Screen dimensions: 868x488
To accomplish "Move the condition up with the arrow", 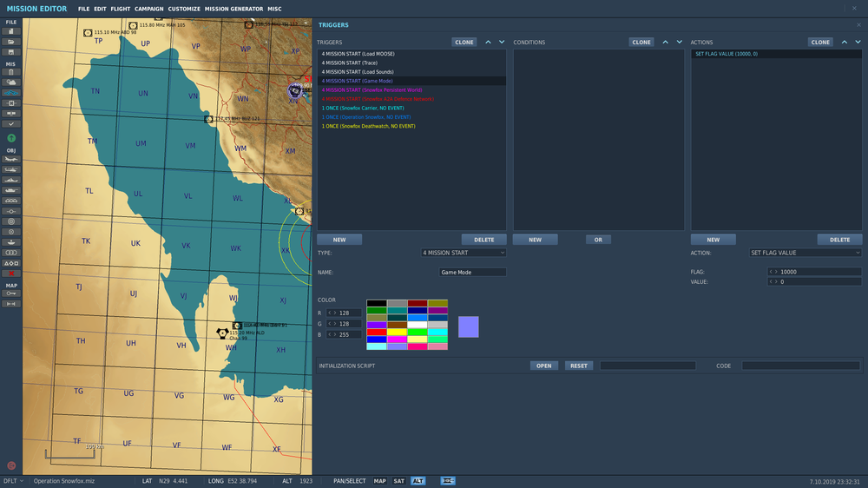I will click(x=666, y=42).
